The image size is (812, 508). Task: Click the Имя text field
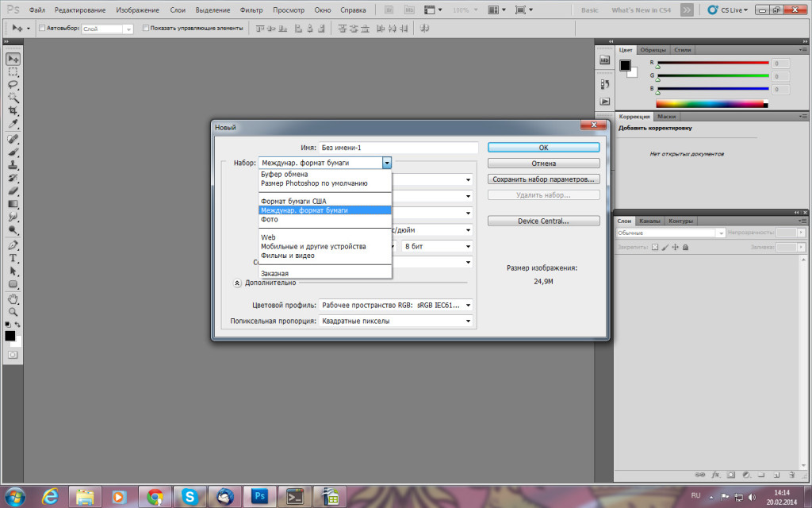[x=398, y=148]
